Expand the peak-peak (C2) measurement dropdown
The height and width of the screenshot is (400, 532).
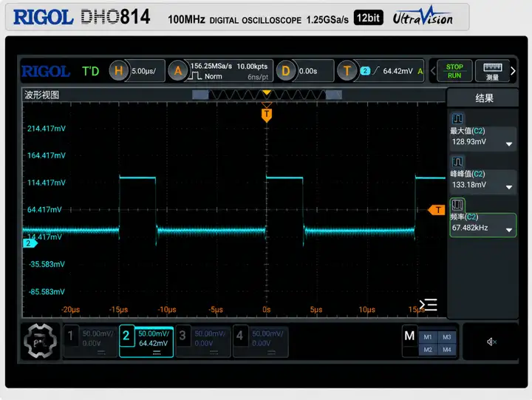click(x=509, y=187)
